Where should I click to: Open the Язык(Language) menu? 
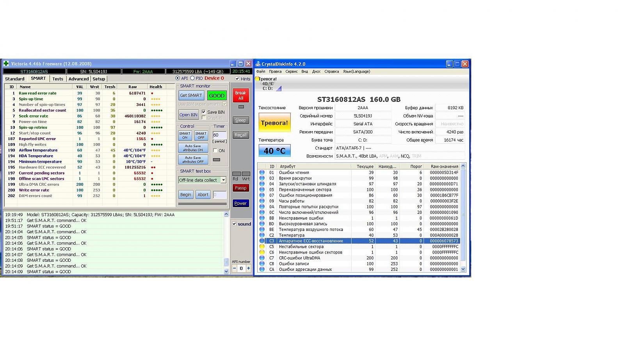click(x=356, y=71)
